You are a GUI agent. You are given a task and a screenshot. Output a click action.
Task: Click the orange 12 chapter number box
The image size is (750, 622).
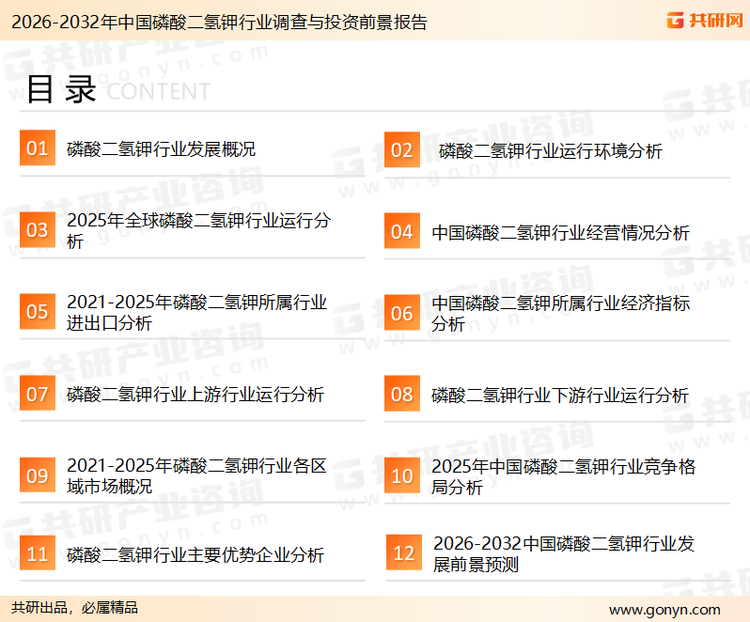pyautogui.click(x=404, y=553)
